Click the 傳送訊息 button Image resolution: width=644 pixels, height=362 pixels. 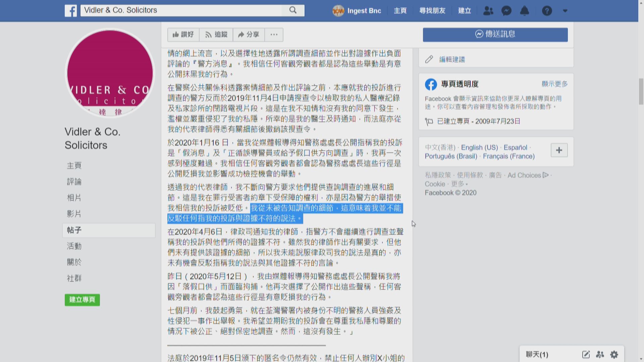click(x=495, y=34)
